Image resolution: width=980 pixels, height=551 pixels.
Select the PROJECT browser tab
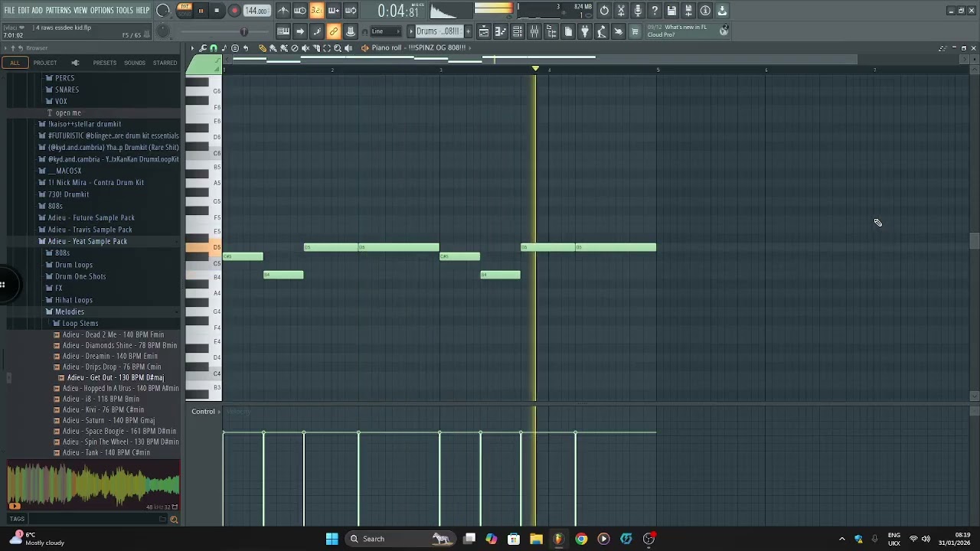click(x=44, y=63)
